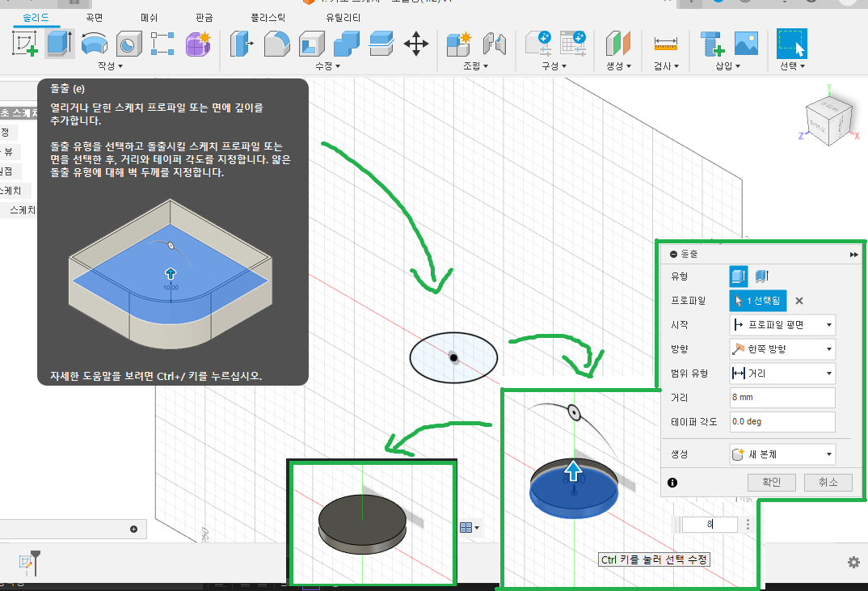868x591 pixels.
Task: Cancel the extrude with 취소
Action: (828, 483)
